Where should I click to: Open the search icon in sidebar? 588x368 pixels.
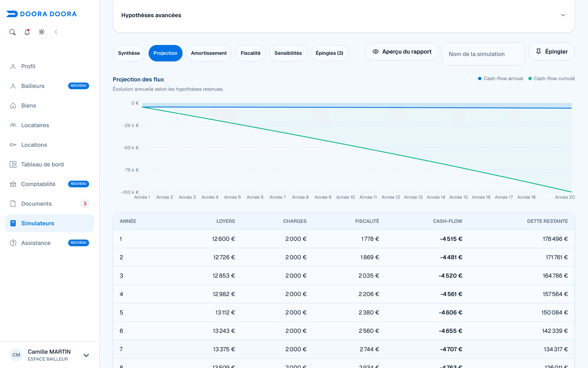coord(12,32)
